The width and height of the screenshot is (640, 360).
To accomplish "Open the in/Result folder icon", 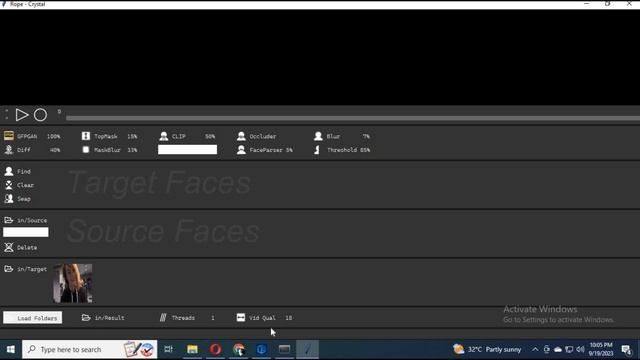I will click(x=86, y=317).
